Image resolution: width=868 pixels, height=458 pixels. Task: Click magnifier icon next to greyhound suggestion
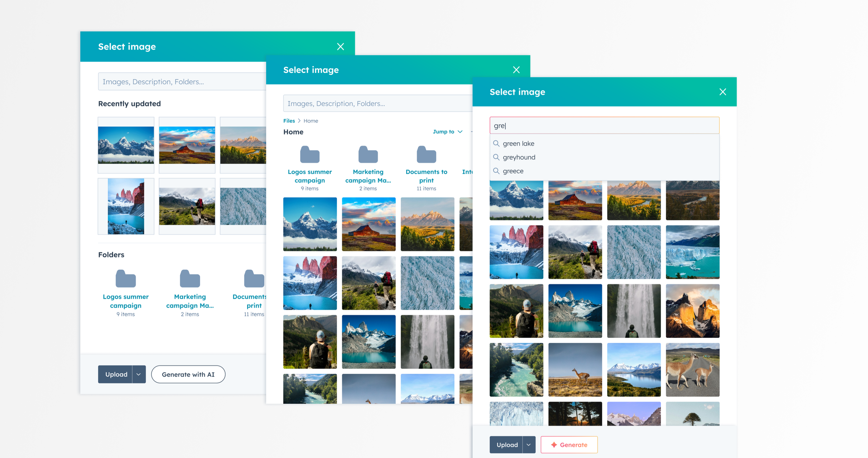coord(496,157)
